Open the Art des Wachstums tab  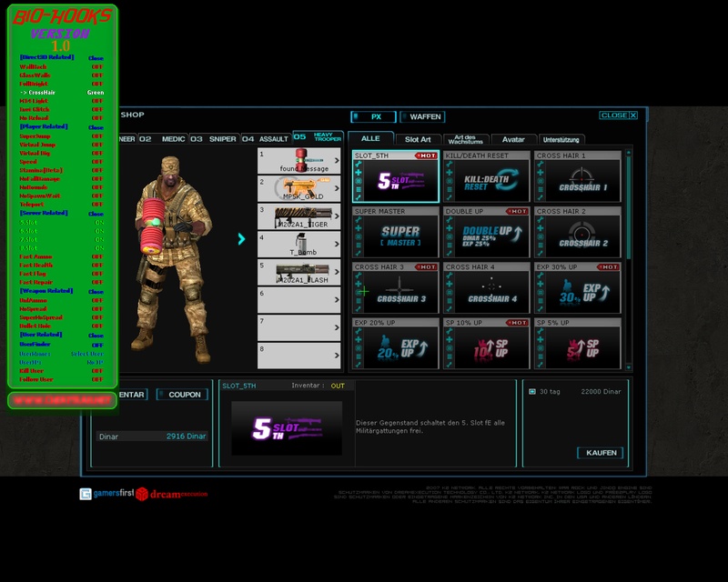tap(466, 139)
